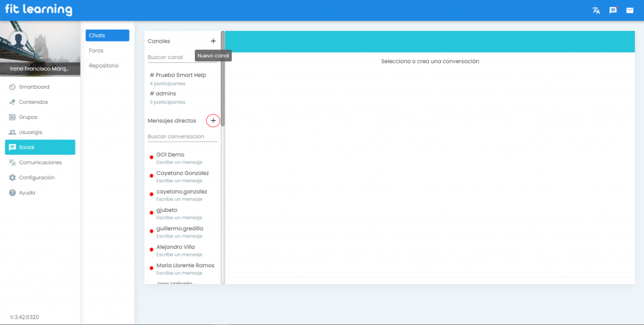Screen dimensions: 644x325
Task: Open the Prueba Smart Help channel
Action: [180, 75]
